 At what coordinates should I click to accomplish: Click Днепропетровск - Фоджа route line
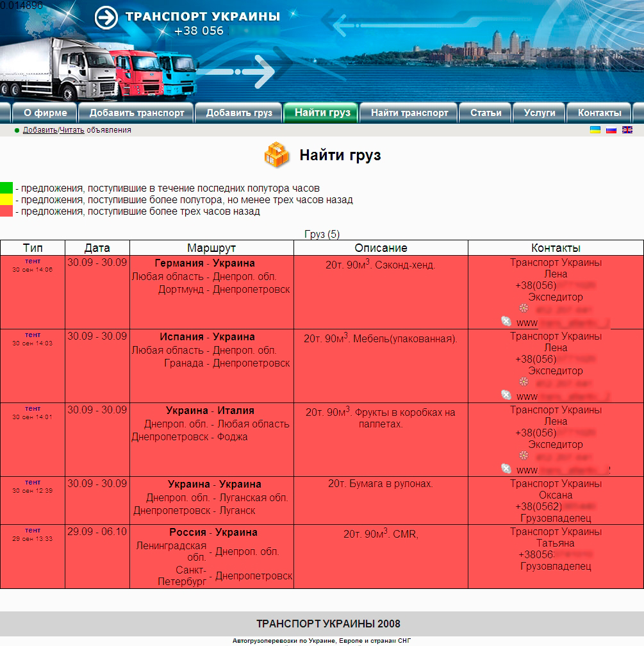190,437
